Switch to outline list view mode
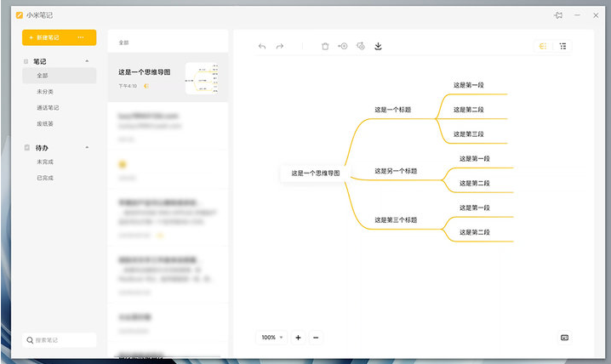The width and height of the screenshot is (611, 364). [x=562, y=46]
